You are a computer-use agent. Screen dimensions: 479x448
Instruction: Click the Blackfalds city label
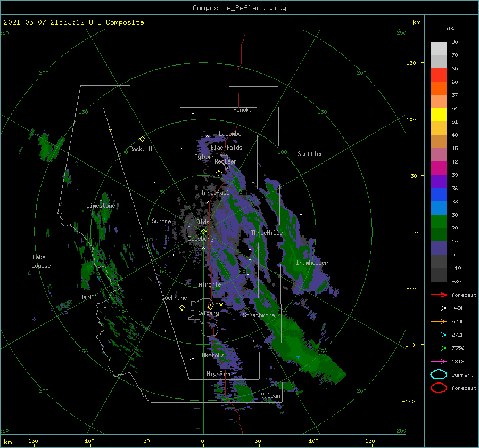226,148
